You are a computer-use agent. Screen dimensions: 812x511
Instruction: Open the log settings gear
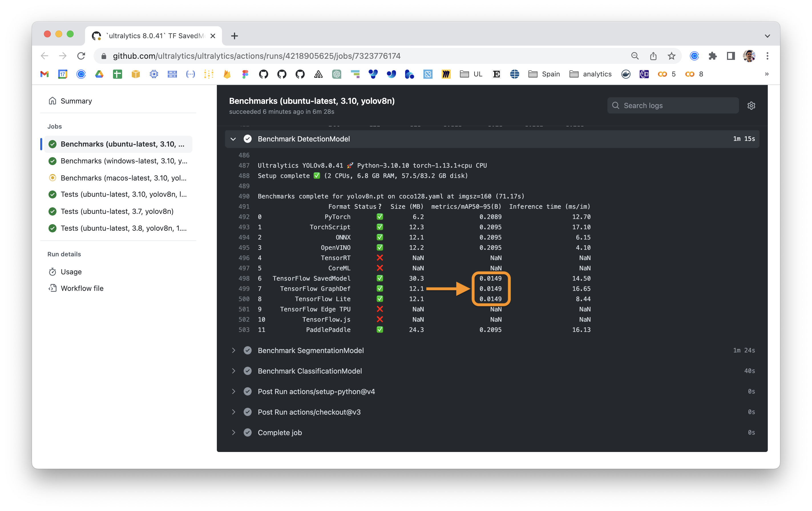(x=751, y=105)
